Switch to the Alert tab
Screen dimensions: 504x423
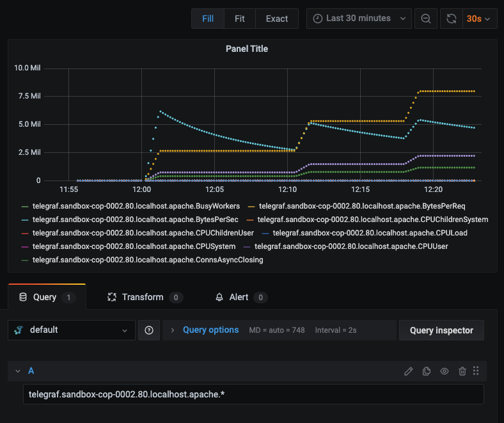pos(241,297)
